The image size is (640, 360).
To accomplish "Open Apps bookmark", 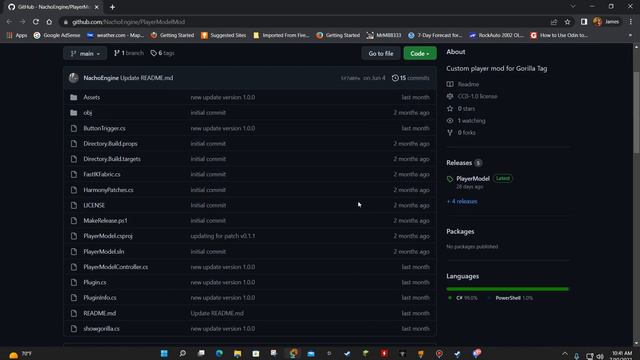I will [x=17, y=36].
